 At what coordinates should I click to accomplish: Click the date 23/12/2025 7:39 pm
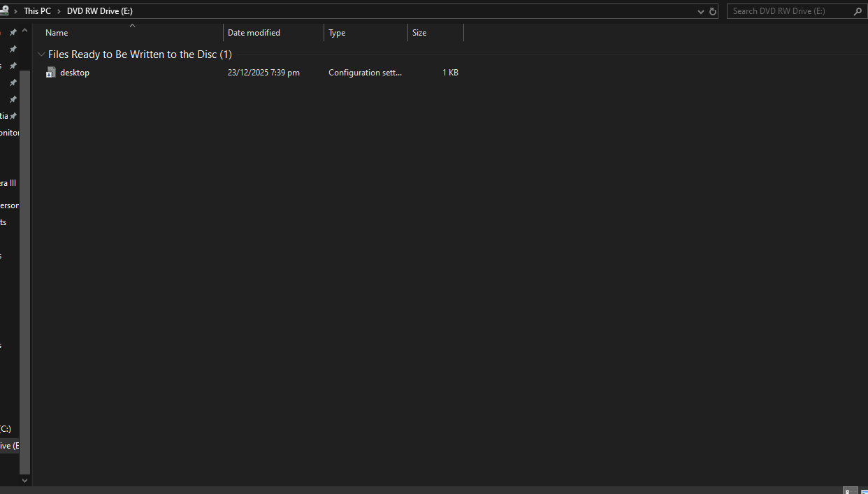[263, 73]
